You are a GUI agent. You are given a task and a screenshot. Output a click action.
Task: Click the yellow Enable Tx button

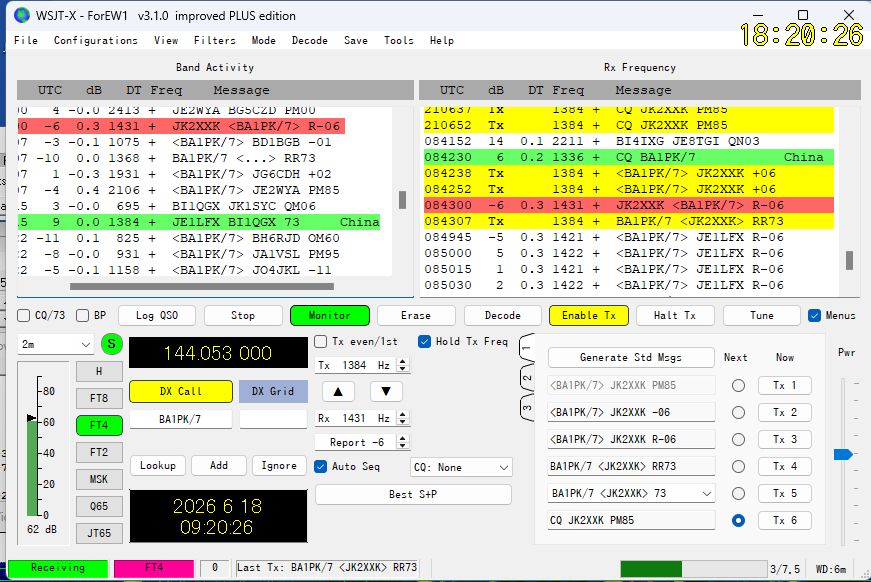589,315
